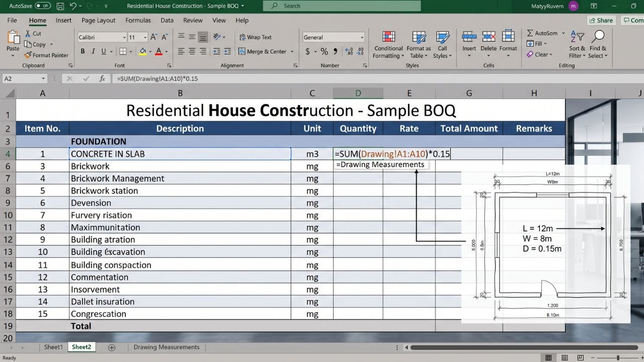Viewport: 644px width, 362px height.
Task: Open the font name Calibri dropdown
Action: coord(124,38)
